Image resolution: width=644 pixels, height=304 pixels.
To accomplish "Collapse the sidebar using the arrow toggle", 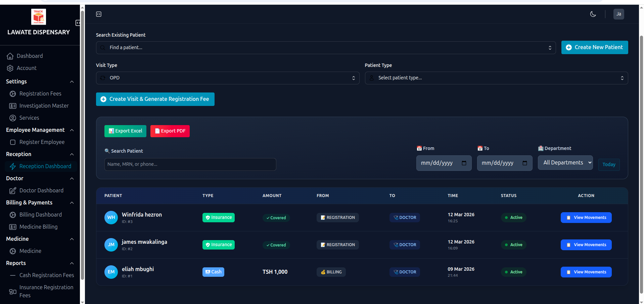I will 78,23.
